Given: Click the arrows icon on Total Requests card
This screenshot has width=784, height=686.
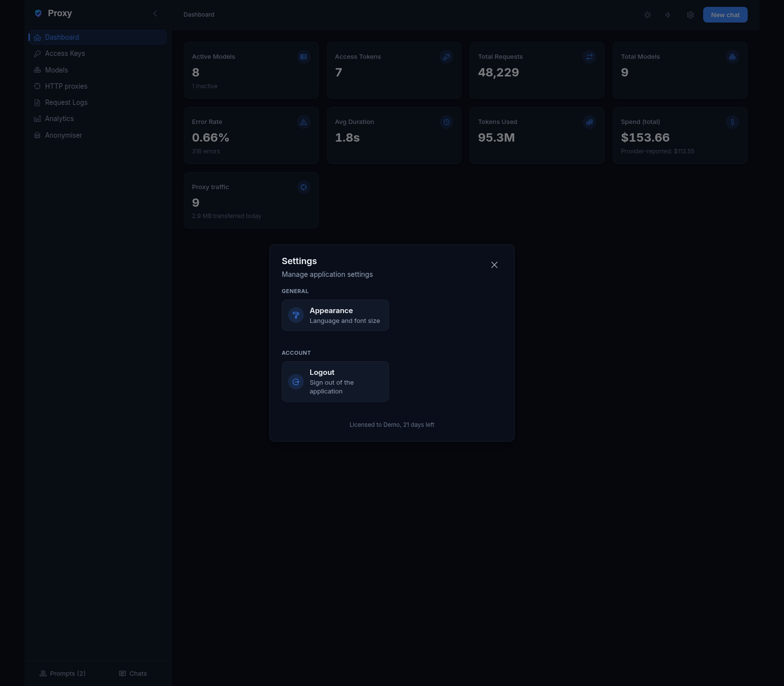Looking at the screenshot, I should click(589, 57).
